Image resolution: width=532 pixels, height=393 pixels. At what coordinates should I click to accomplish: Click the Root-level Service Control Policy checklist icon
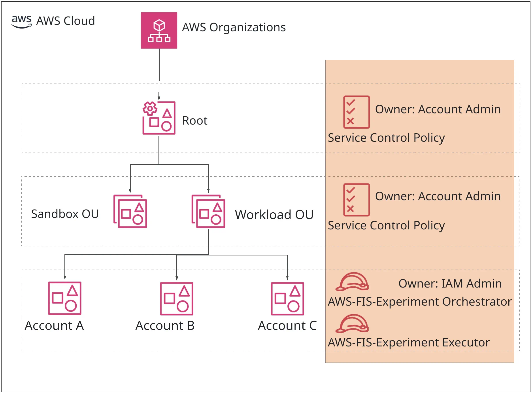pyautogui.click(x=357, y=112)
